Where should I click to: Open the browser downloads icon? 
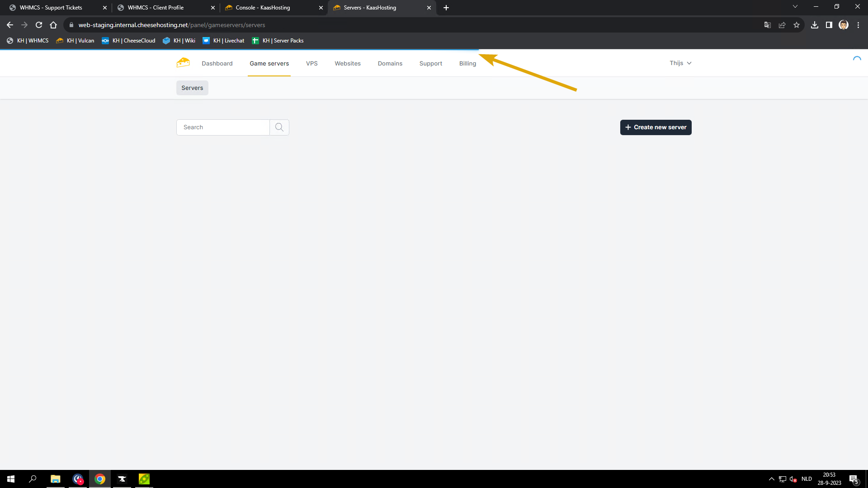click(x=815, y=25)
